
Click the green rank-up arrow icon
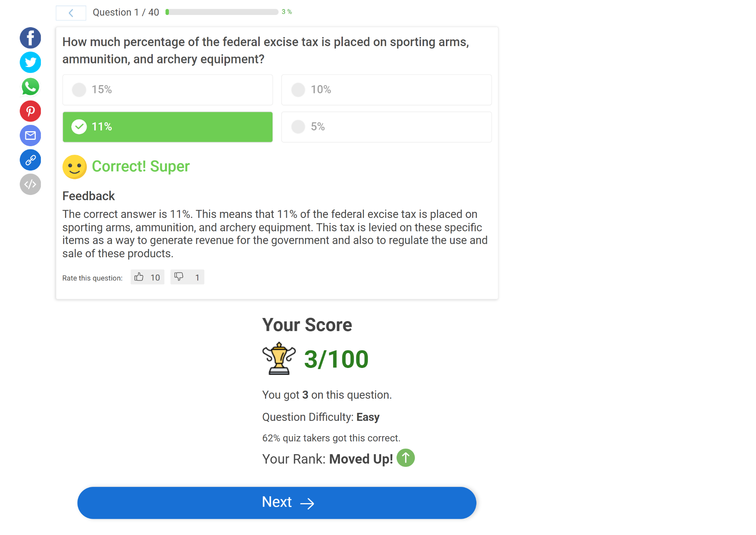coord(406,458)
